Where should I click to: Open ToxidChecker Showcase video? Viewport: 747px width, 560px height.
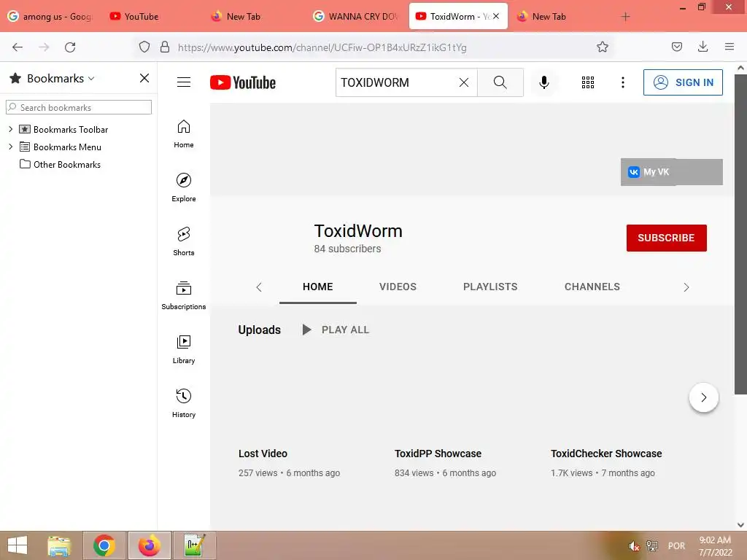coord(606,454)
